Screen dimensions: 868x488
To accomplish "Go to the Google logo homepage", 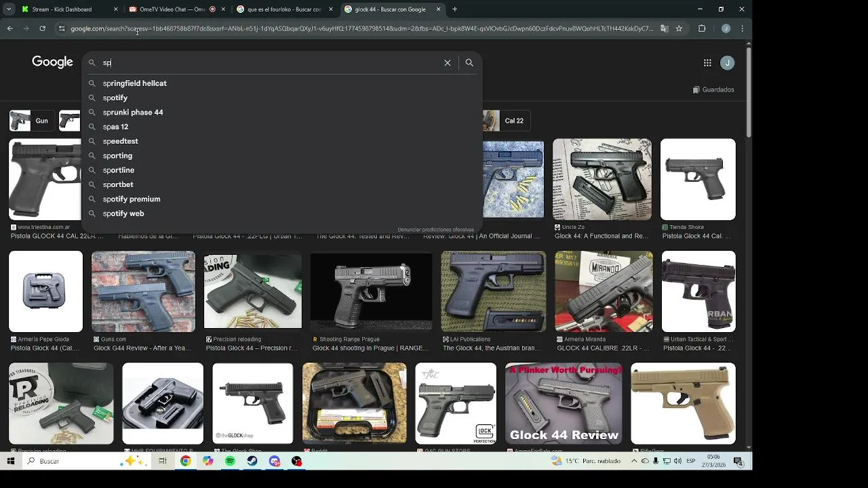I will tap(52, 62).
